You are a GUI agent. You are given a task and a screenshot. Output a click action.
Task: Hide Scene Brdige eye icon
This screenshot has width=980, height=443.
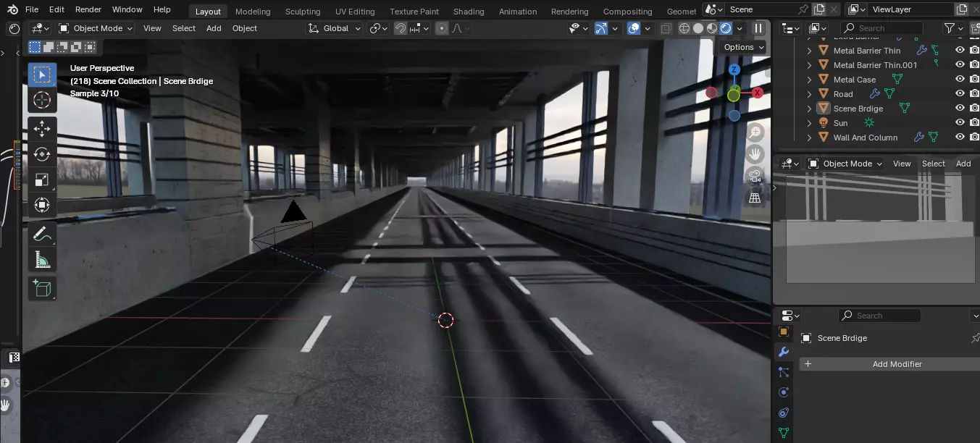(960, 109)
